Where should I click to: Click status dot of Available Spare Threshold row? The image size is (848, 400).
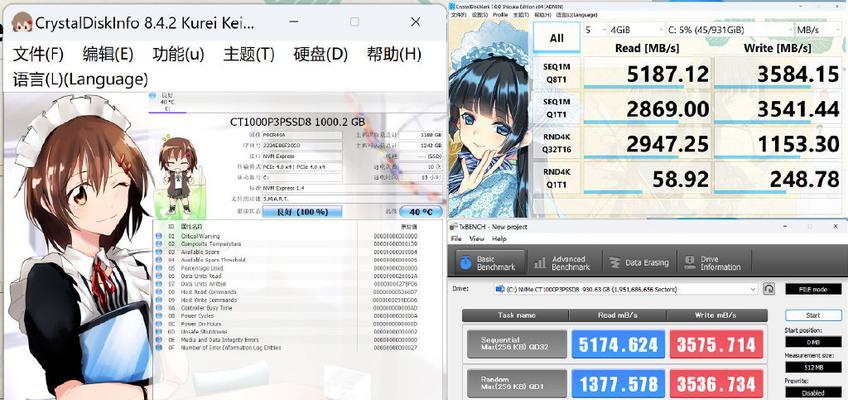(x=159, y=260)
